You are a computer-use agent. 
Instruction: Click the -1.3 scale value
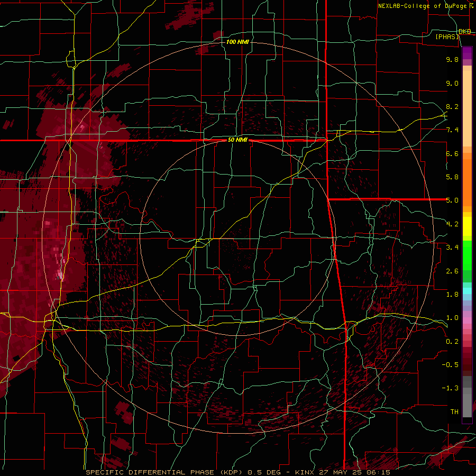pos(450,388)
